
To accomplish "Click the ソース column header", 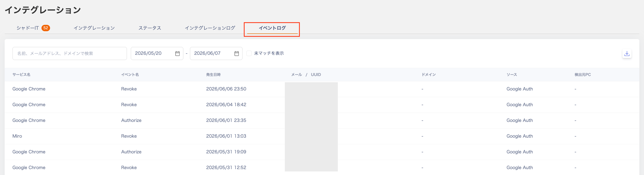I will coord(512,75).
